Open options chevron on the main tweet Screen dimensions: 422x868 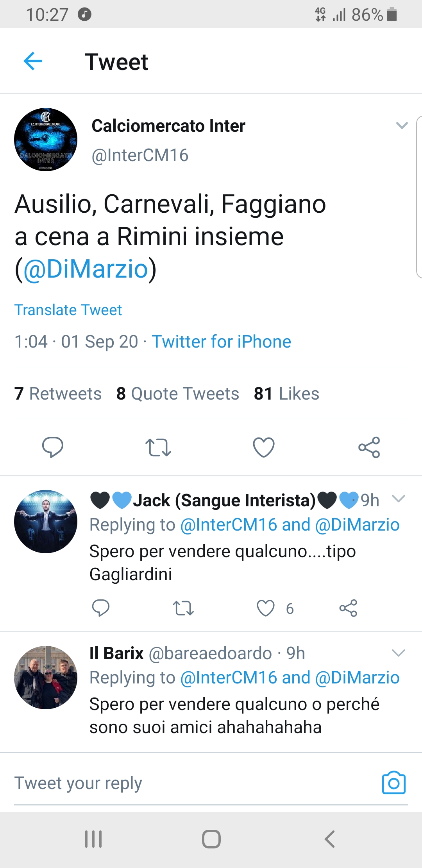(x=402, y=126)
